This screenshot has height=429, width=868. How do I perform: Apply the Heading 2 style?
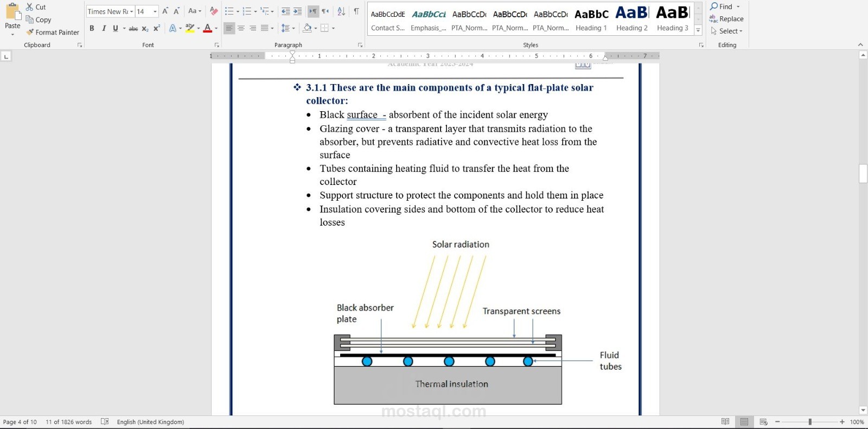click(632, 20)
